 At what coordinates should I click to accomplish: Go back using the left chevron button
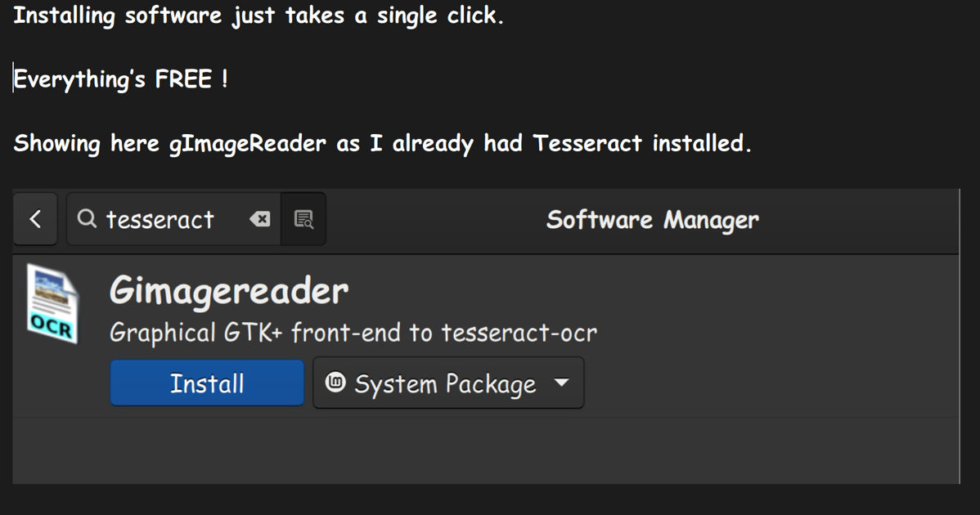pyautogui.click(x=35, y=219)
